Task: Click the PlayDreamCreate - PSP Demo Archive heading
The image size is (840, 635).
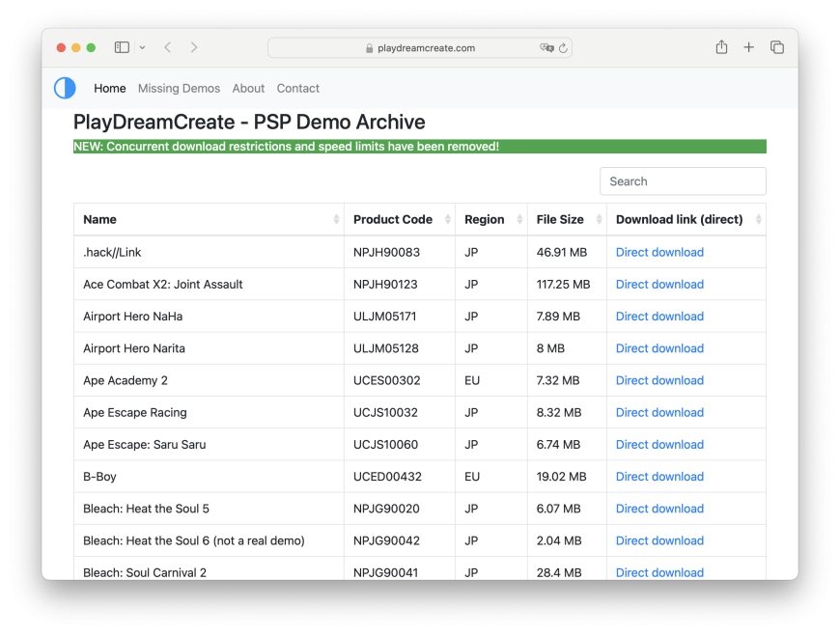Action: click(249, 122)
